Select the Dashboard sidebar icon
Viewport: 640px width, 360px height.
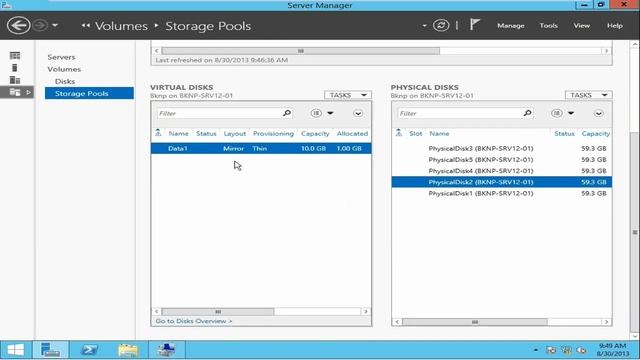coord(15,56)
